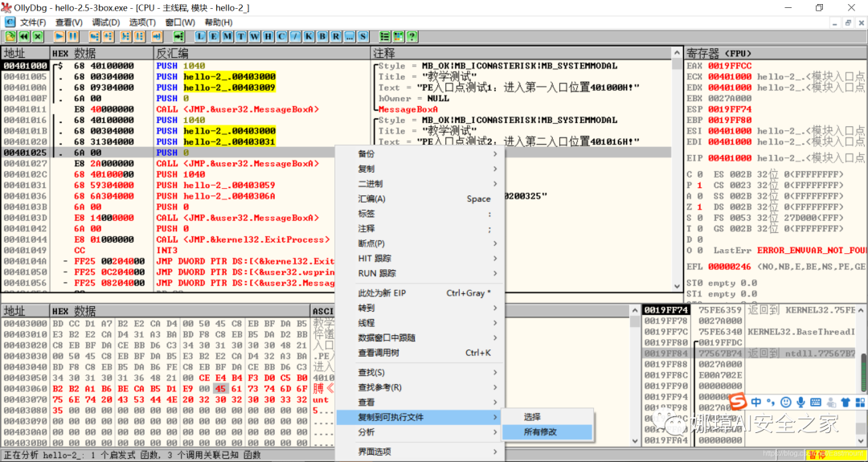Click the green Go to address icon
This screenshot has height=462, width=868.
click(178, 36)
